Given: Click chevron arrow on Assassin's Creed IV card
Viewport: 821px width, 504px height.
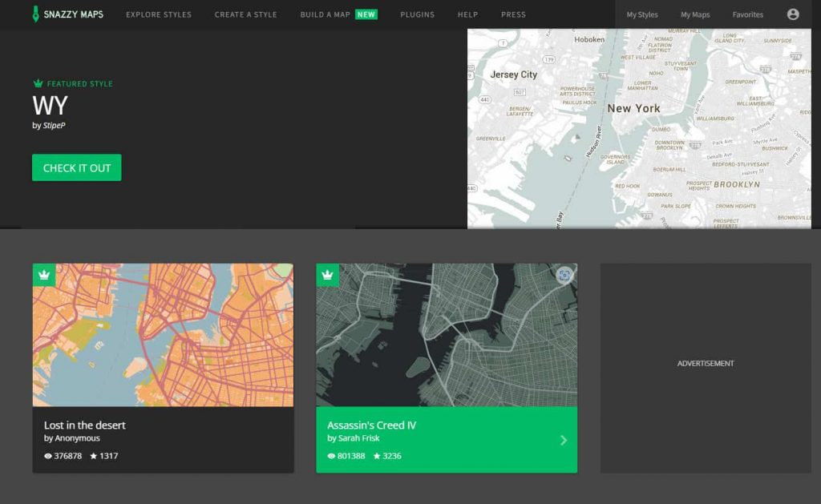Looking at the screenshot, I should pyautogui.click(x=564, y=440).
